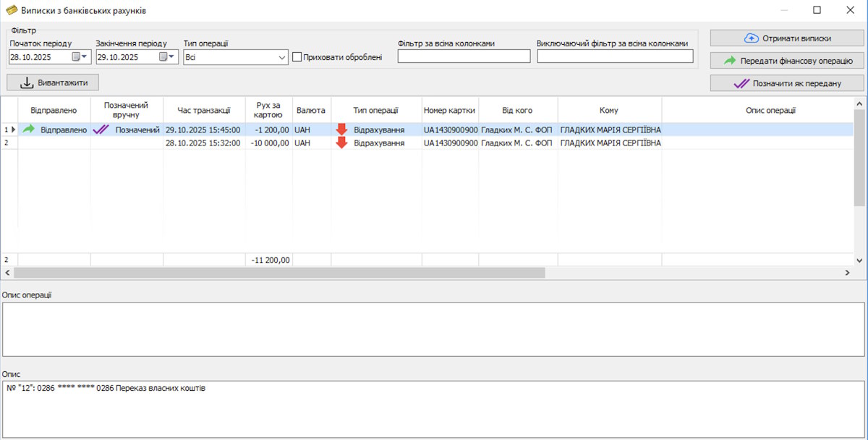Sort by the Час транзакції column header

tap(204, 110)
